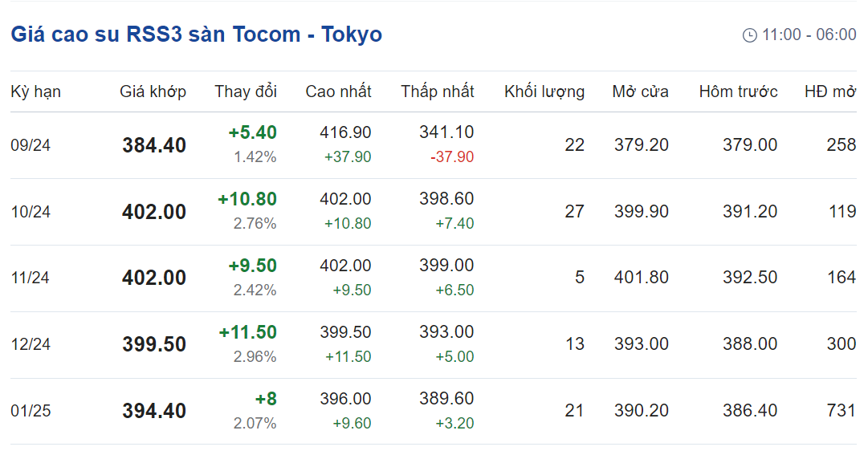This screenshot has width=868, height=455.
Task: Click the 11:00 - 06:00 trading hours text
Action: click(x=809, y=35)
